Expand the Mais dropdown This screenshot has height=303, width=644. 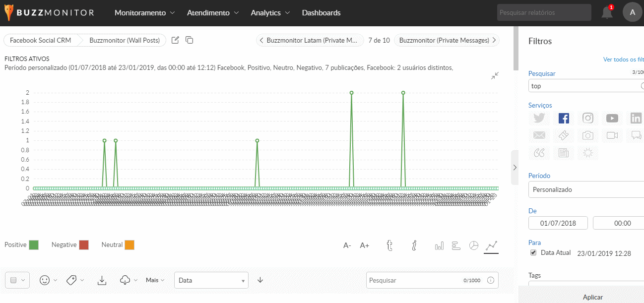click(155, 280)
